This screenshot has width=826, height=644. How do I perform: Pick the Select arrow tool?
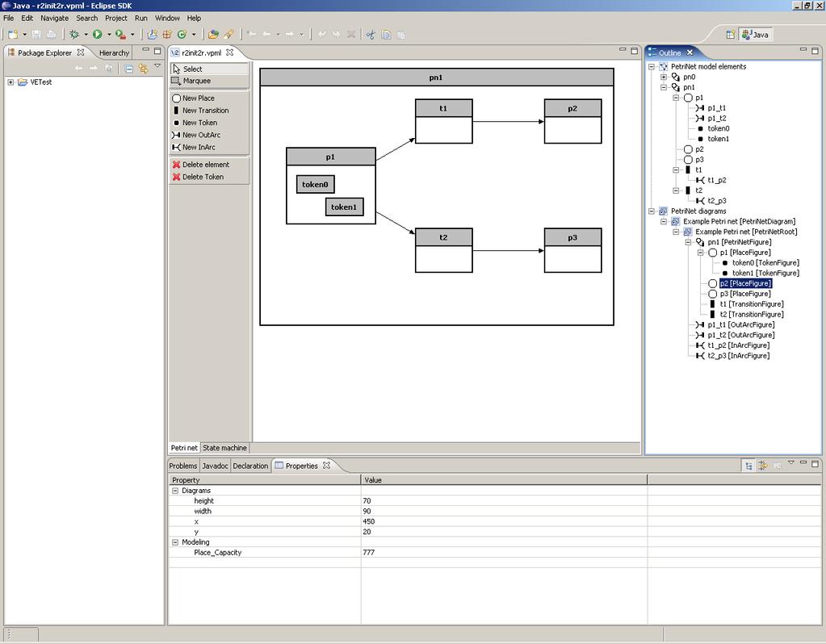coord(209,69)
